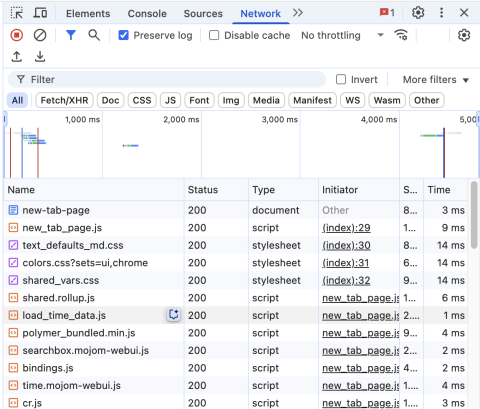The image size is (480, 409).
Task: Sort requests by Initiator column header
Action: tap(359, 190)
